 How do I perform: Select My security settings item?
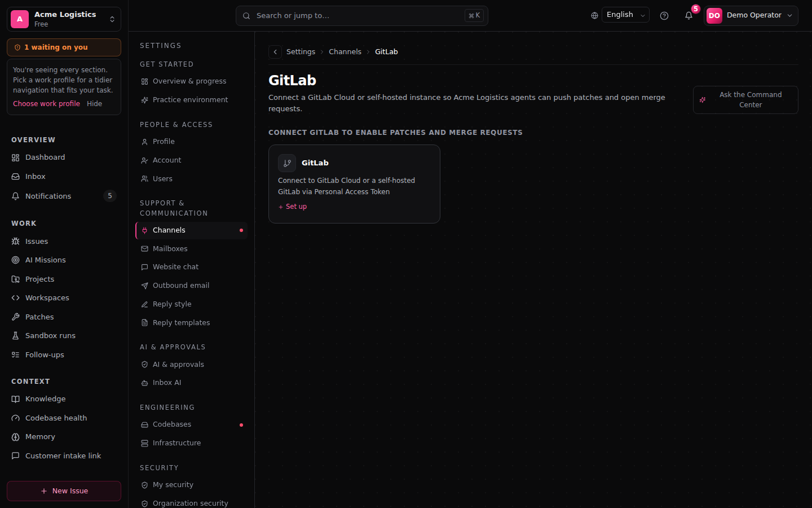click(x=192, y=485)
